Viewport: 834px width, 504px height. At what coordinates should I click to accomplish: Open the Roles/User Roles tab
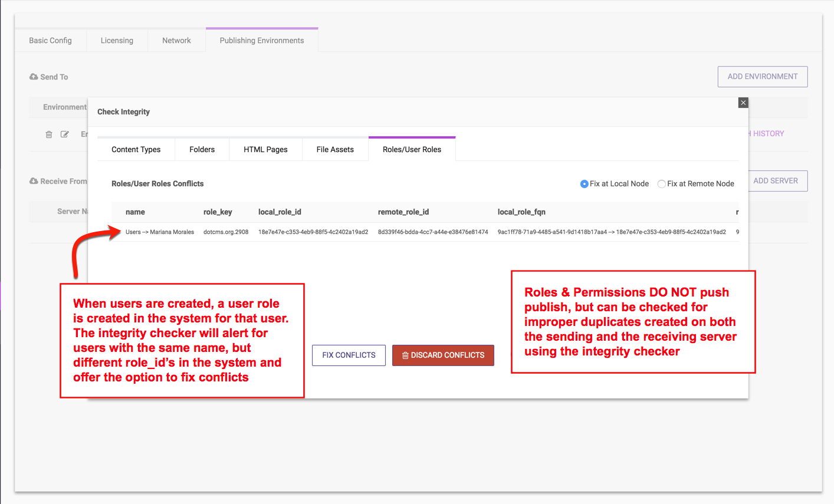412,150
